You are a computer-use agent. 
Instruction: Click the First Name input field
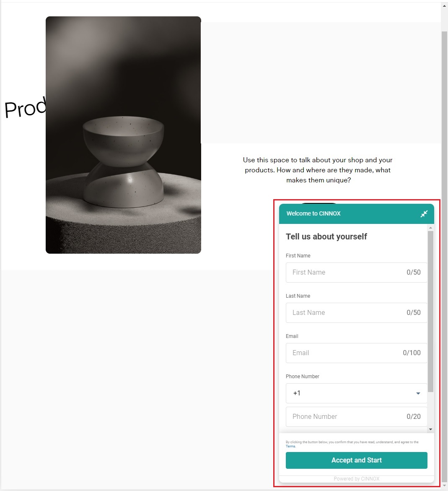pos(356,273)
